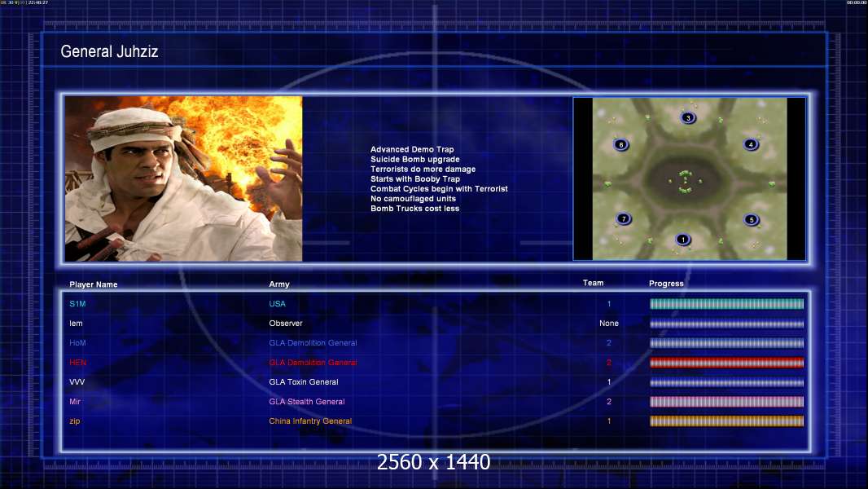Click the cyan progress bar for S1M
Screen dimensions: 868x489
pos(727,304)
